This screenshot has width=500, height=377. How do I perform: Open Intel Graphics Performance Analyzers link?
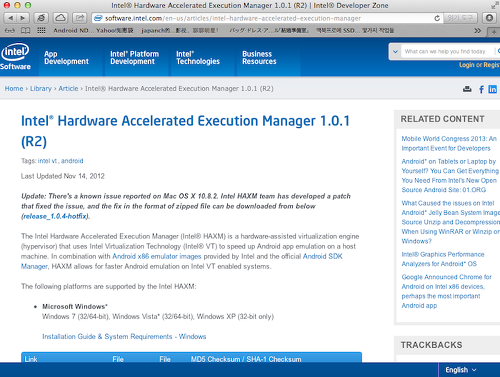pos(443,259)
